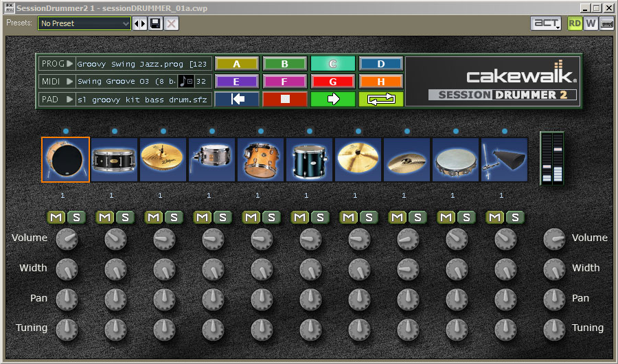The image size is (618, 364).
Task: Expand the PROG program menu arrow
Action: pyautogui.click(x=69, y=64)
